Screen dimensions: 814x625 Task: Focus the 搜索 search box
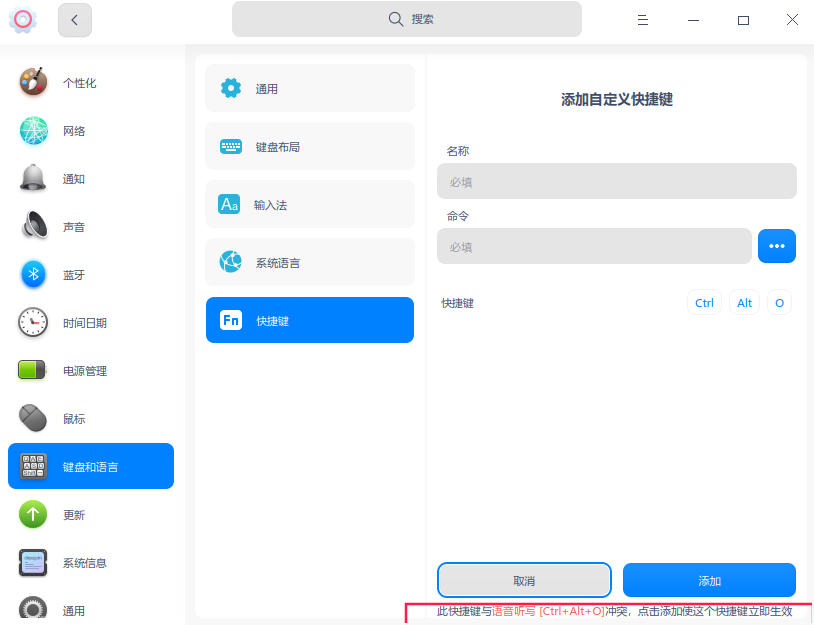[x=406, y=19]
